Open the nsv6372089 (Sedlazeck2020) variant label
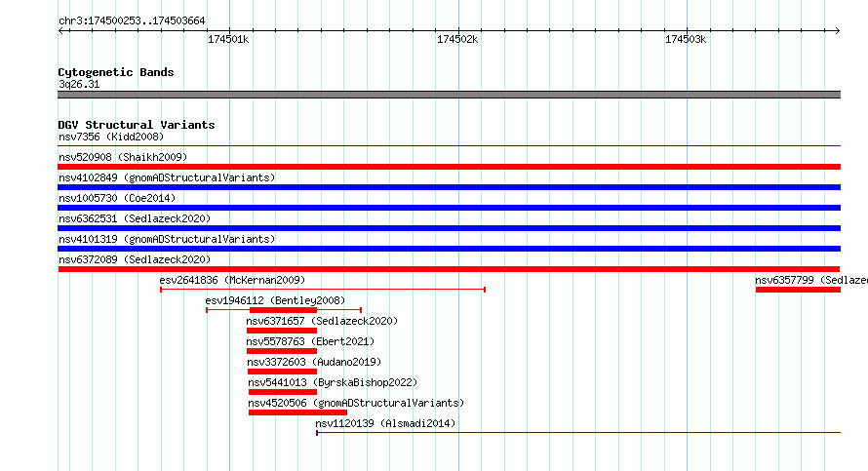 tap(135, 259)
